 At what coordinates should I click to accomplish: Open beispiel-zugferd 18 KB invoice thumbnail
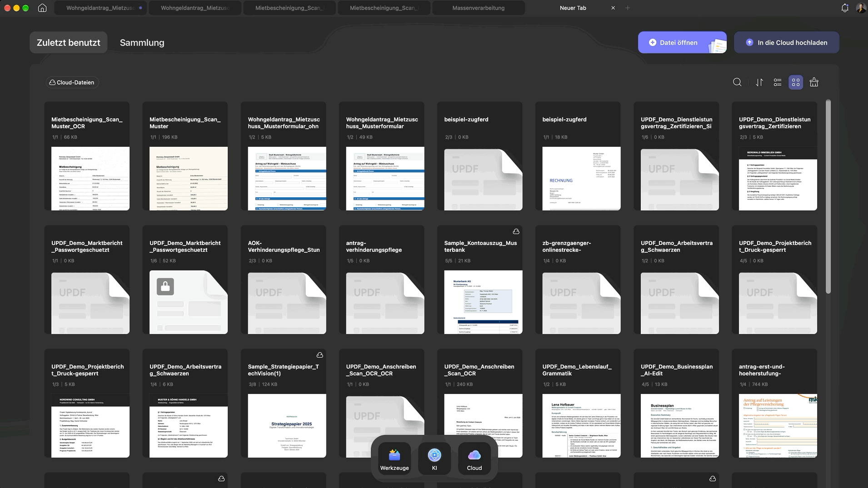[581, 179]
